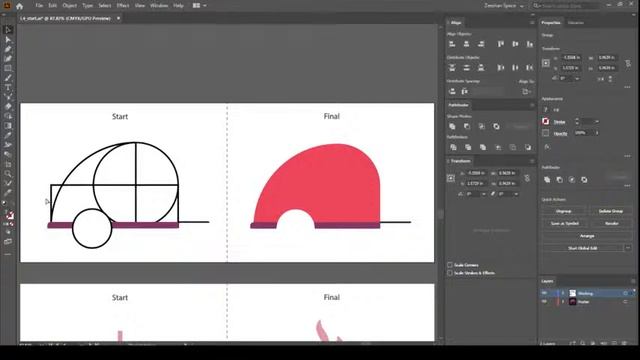Enable Scale Strokes & Effects checkbox

click(x=450, y=273)
